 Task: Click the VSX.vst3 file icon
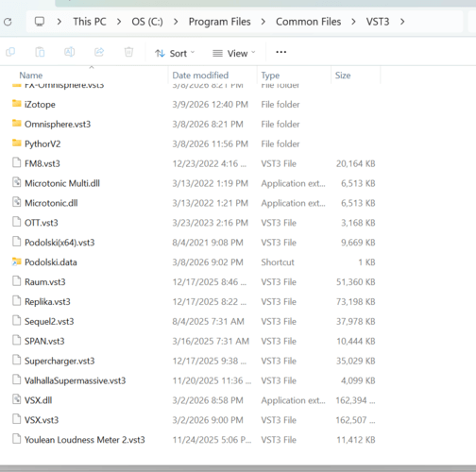(16, 419)
